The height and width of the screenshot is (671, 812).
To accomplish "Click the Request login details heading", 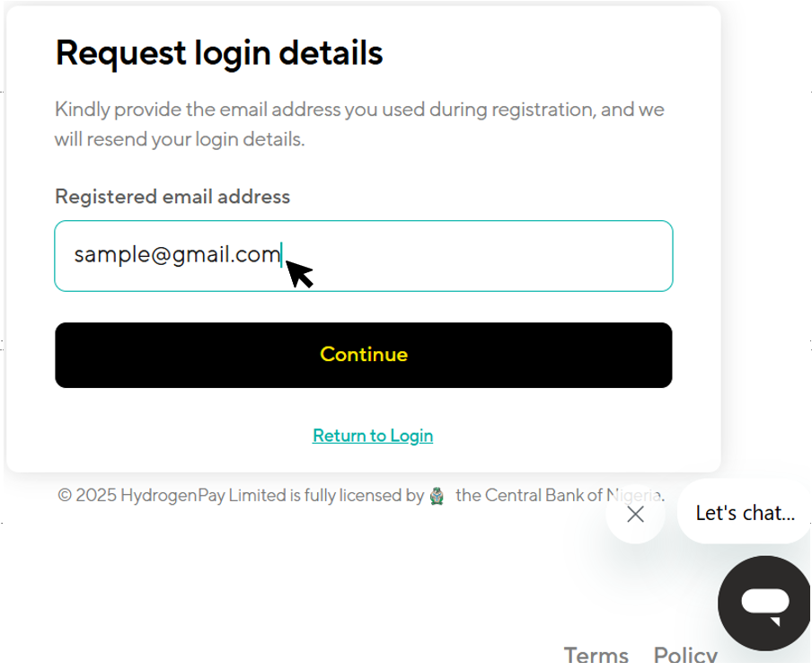I will (x=219, y=53).
